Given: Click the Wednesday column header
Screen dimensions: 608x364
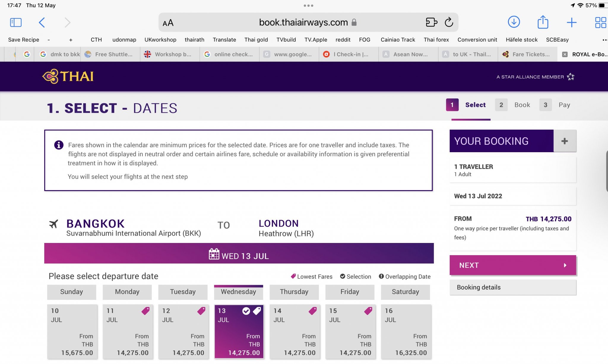Looking at the screenshot, I should tap(238, 292).
